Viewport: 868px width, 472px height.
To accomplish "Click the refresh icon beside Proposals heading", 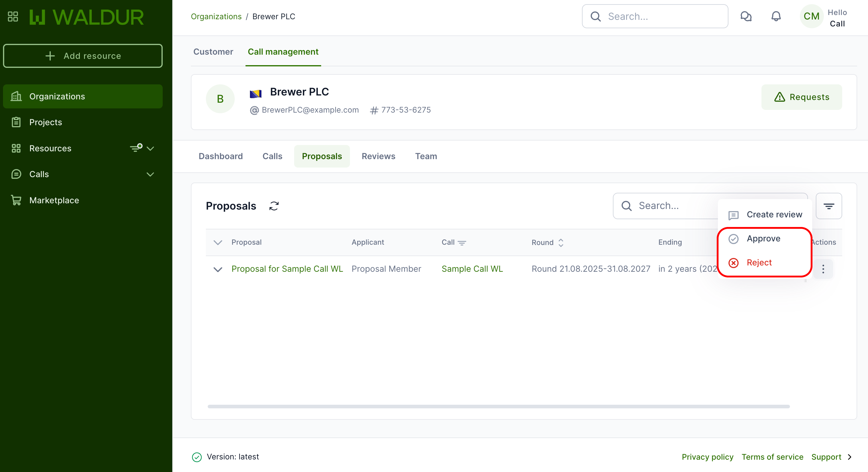I will tap(274, 206).
